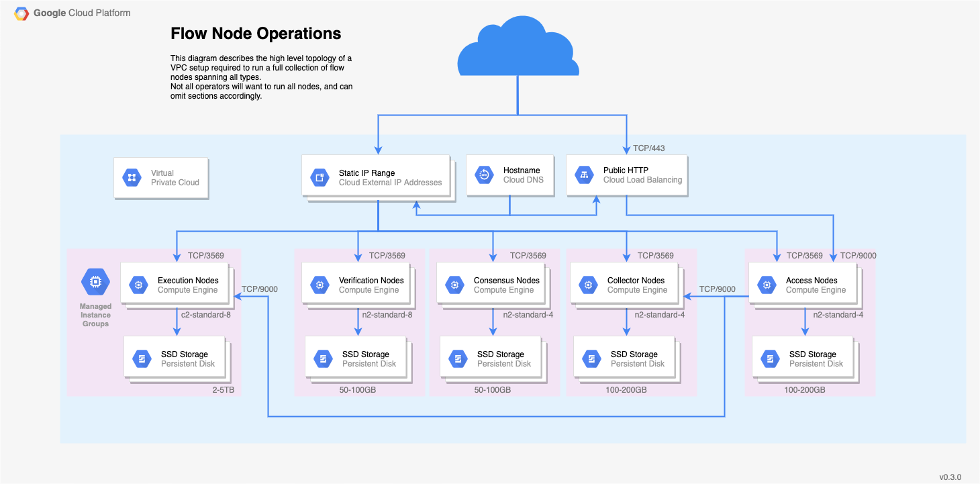Screen dimensions: 980x484
Task: Click 50-100GB label under Verification group
Action: point(358,390)
